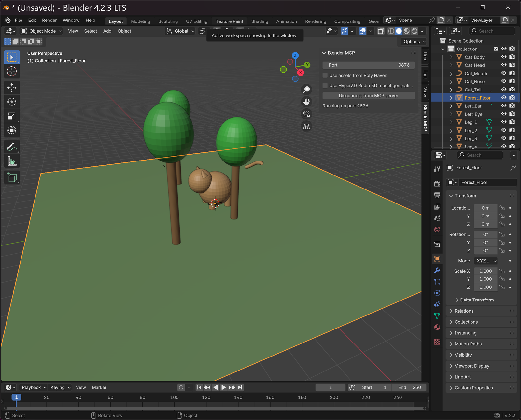Switch to the Sculpting workspace tab
Image resolution: width=521 pixels, height=420 pixels.
pyautogui.click(x=168, y=21)
